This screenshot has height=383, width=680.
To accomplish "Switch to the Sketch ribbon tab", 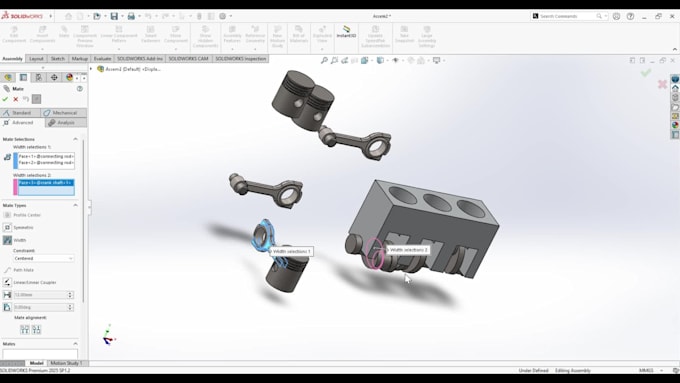I will point(58,59).
